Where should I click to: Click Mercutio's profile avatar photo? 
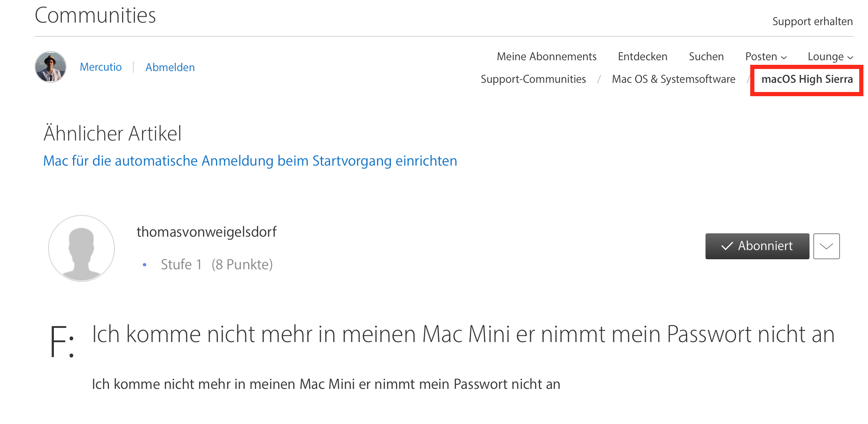(51, 67)
